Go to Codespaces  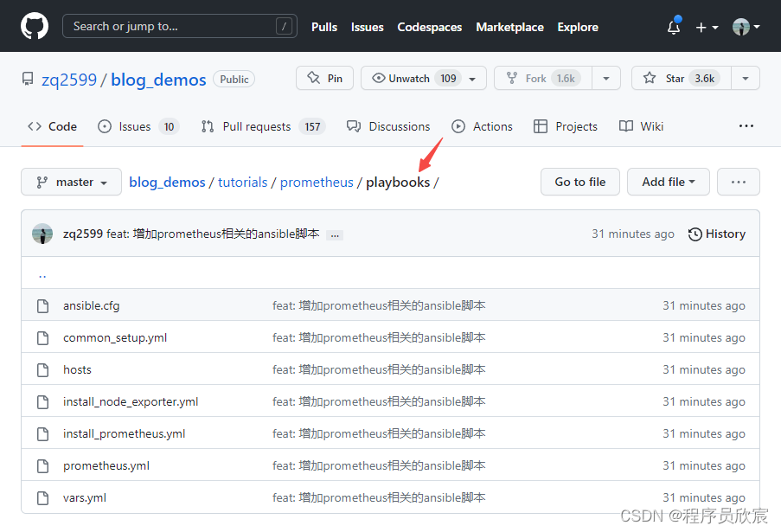pyautogui.click(x=429, y=27)
